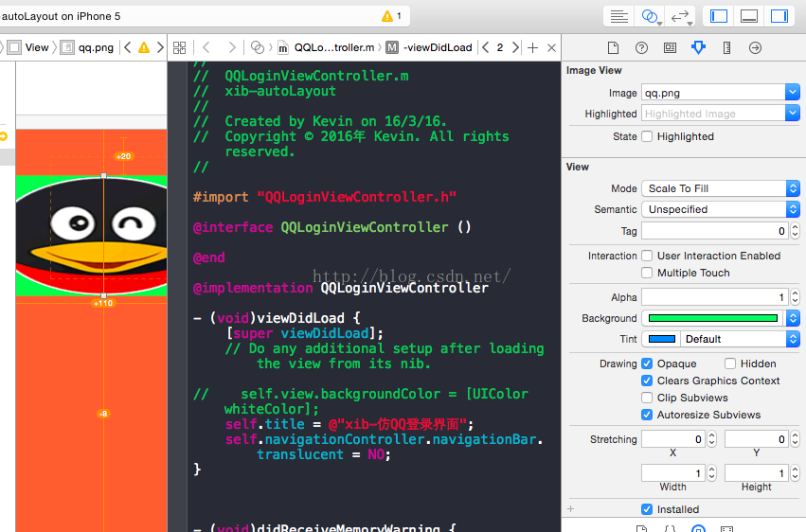Select QQLo...troller.m in the jump bar

tap(327, 47)
